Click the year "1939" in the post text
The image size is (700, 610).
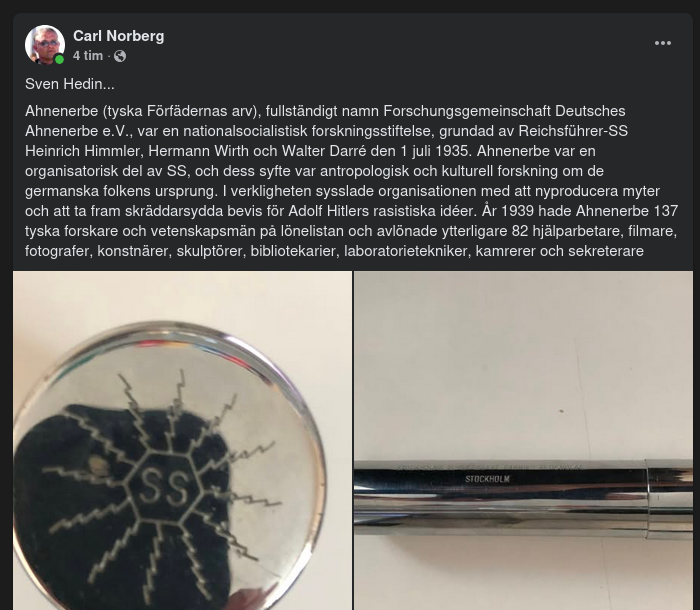click(517, 211)
